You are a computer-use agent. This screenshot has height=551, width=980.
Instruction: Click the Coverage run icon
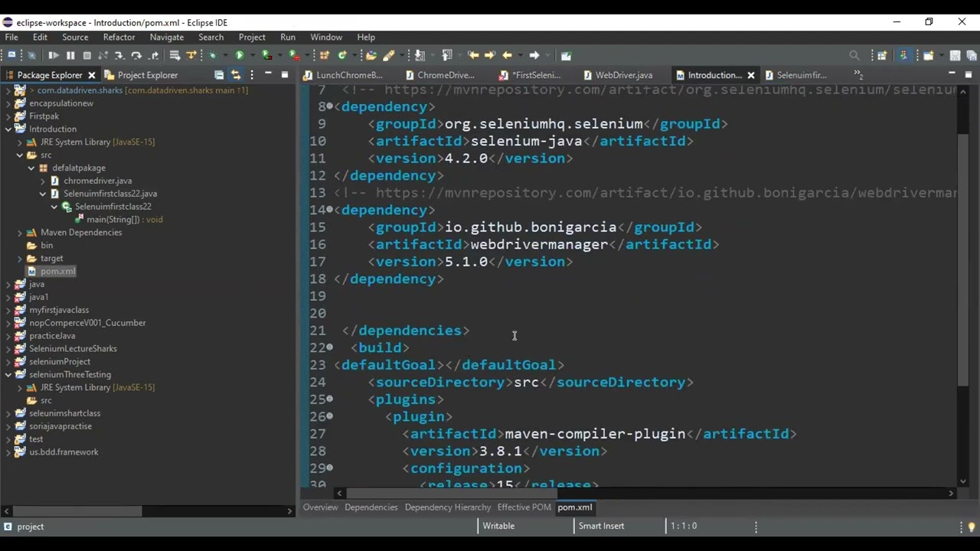[x=266, y=55]
